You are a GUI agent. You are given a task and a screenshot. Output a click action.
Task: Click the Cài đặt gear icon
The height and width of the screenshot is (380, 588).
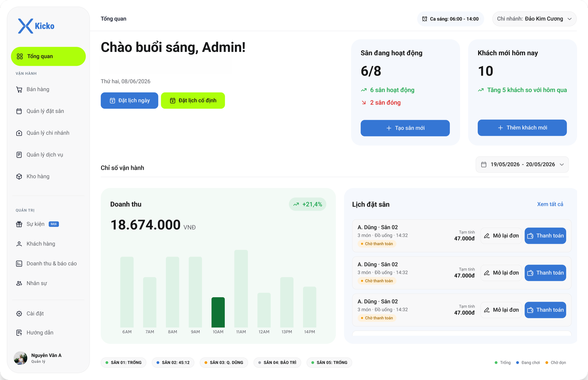(x=19, y=314)
